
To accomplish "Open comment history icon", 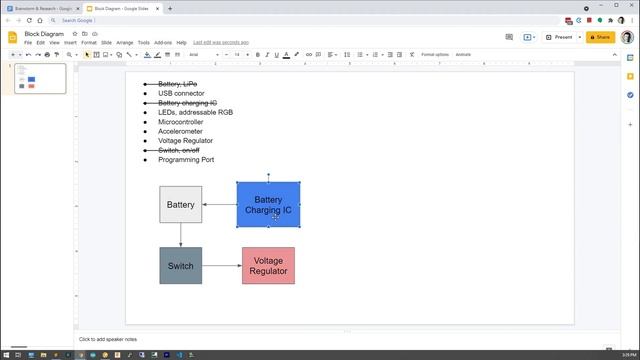I will (x=509, y=37).
